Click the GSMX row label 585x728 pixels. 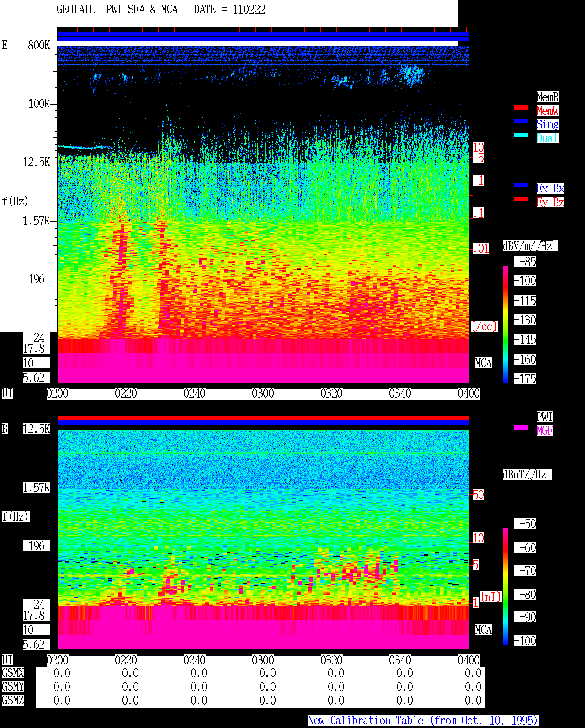point(13,673)
